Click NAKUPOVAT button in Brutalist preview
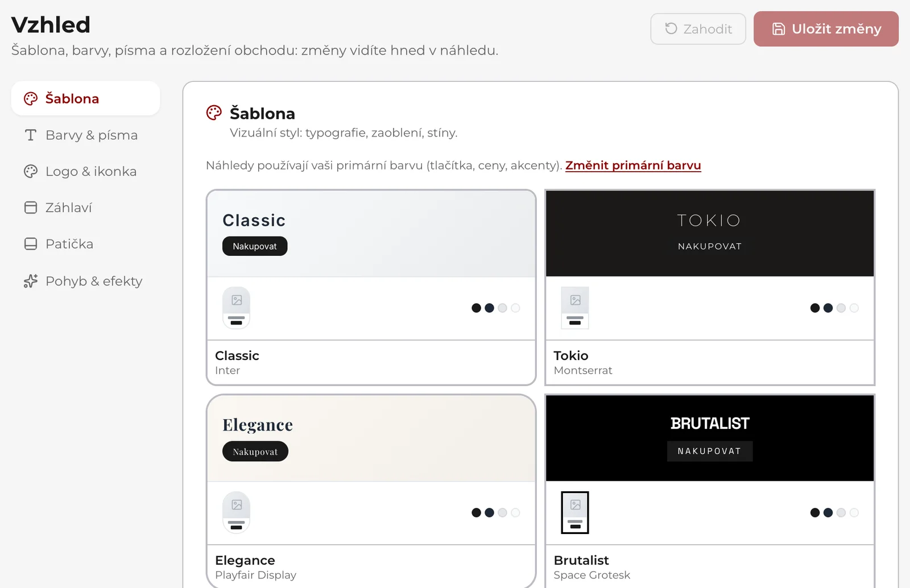The image size is (910, 588). coord(710,451)
